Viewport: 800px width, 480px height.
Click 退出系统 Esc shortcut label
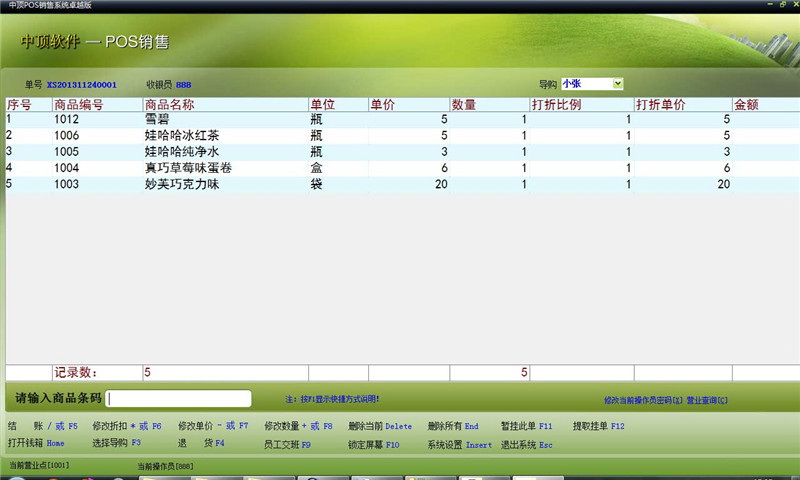click(x=527, y=445)
